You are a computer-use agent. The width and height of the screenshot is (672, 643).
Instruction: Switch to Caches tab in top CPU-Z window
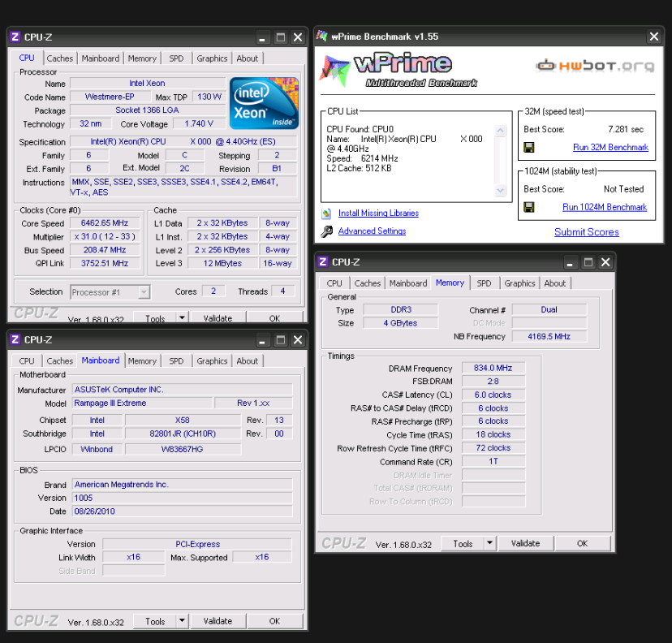tap(60, 58)
